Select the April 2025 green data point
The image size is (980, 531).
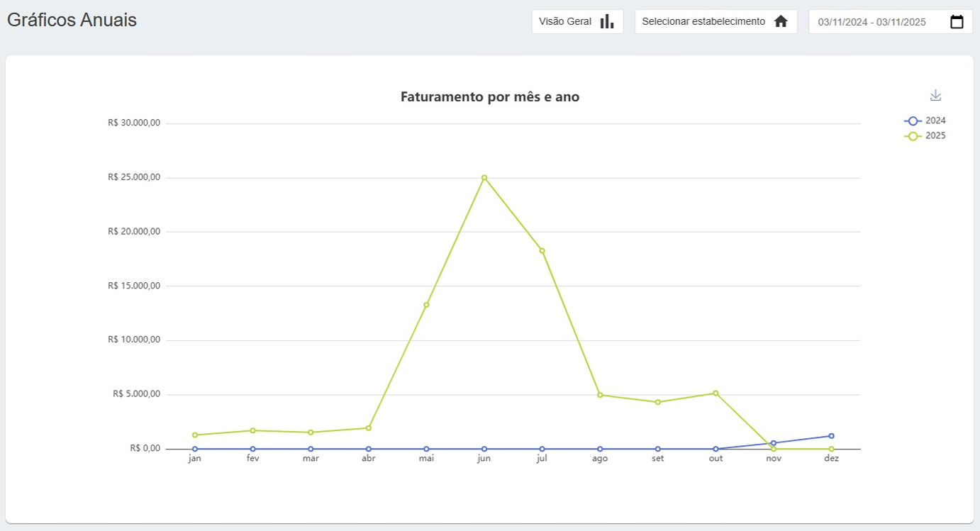[x=369, y=428]
